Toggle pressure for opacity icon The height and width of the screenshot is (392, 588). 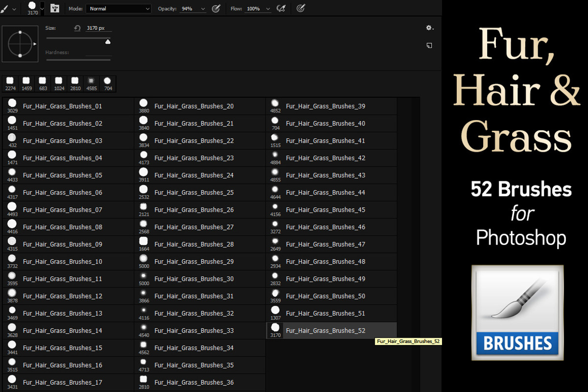tap(216, 8)
